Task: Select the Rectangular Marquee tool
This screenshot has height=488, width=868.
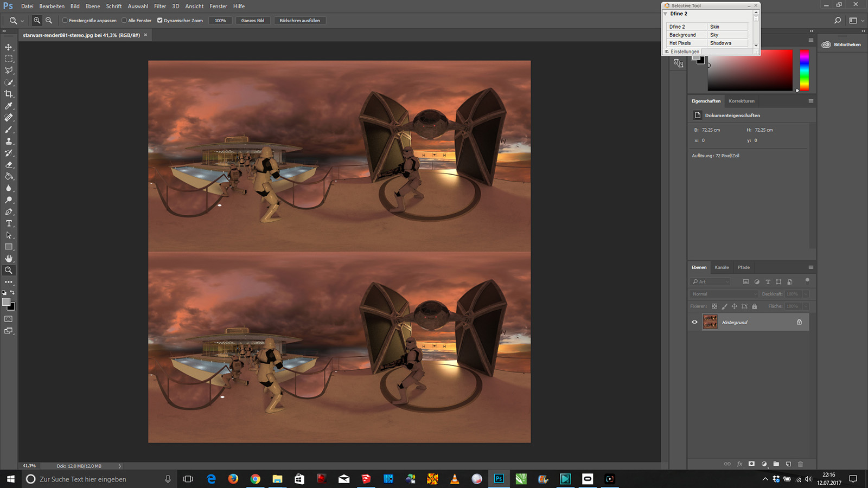Action: [x=9, y=59]
